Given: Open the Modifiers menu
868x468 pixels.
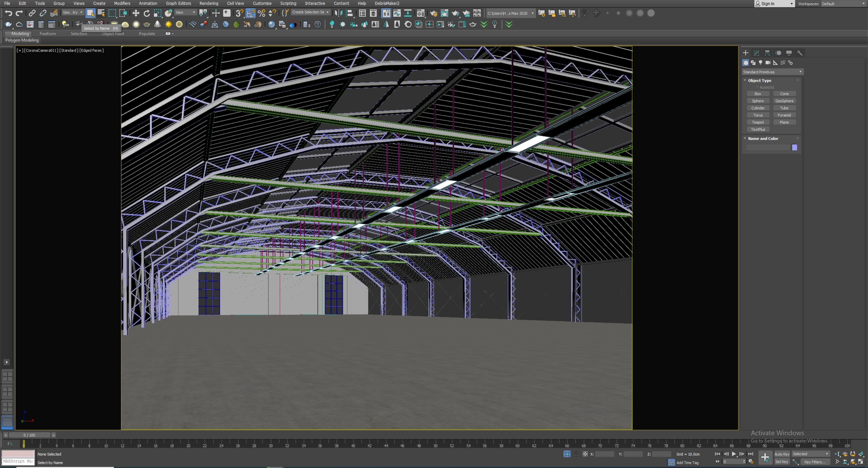Looking at the screenshot, I should coord(122,3).
